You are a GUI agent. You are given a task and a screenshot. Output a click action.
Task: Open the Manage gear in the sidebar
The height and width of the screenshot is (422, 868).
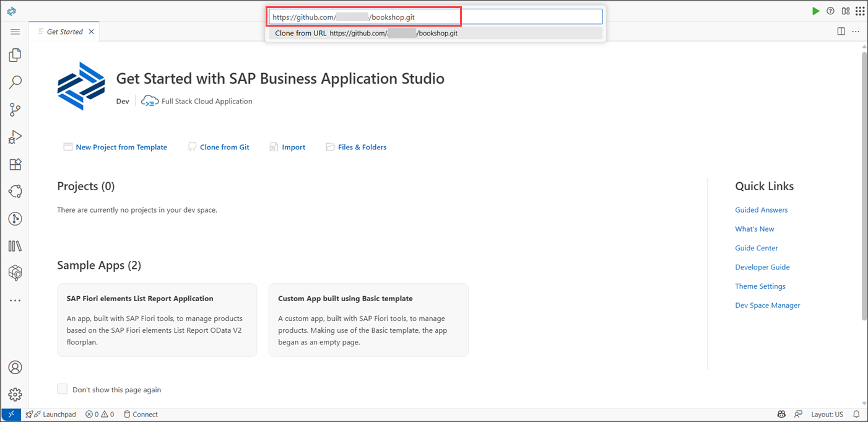tap(15, 395)
